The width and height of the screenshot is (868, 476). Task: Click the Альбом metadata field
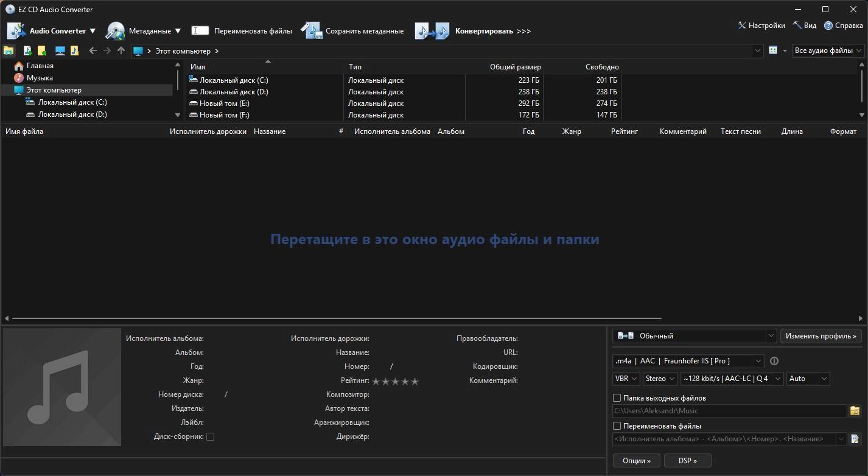(x=189, y=352)
